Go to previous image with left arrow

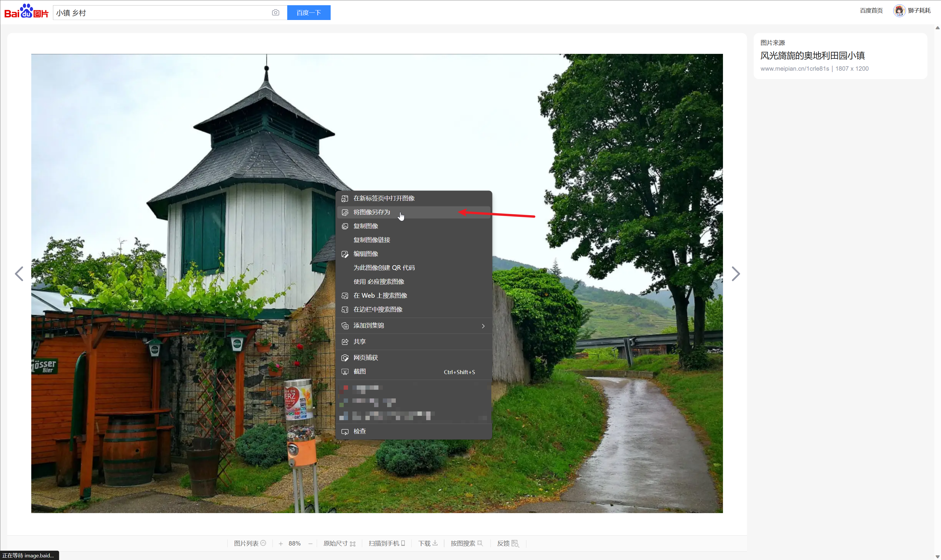(x=19, y=274)
